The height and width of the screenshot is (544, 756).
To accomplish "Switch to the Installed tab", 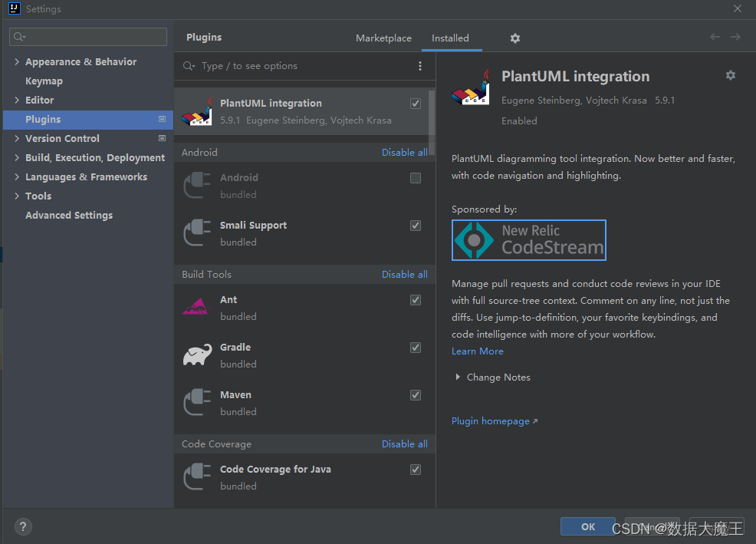I will click(x=450, y=38).
